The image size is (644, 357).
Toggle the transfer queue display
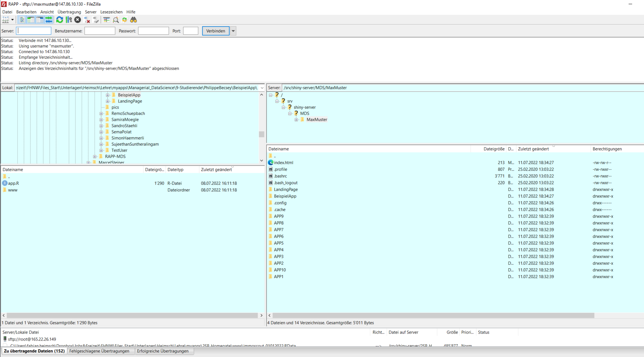coord(49,20)
